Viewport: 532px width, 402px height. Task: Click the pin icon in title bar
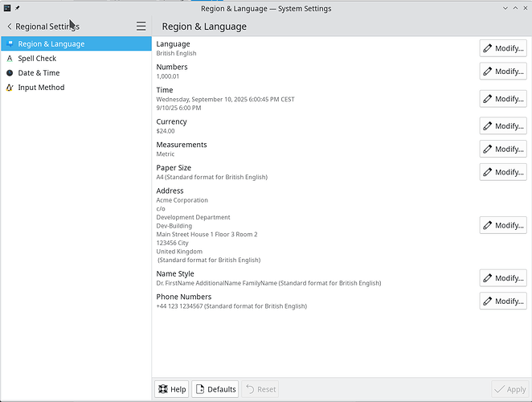[18, 8]
